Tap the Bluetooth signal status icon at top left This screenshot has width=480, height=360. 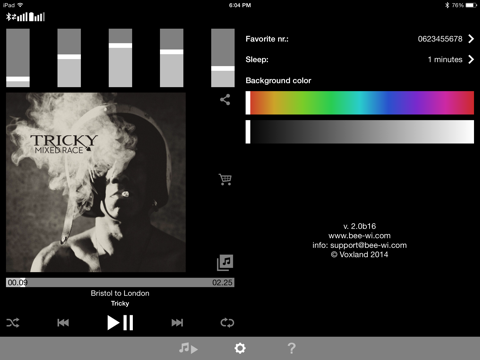[x=25, y=17]
